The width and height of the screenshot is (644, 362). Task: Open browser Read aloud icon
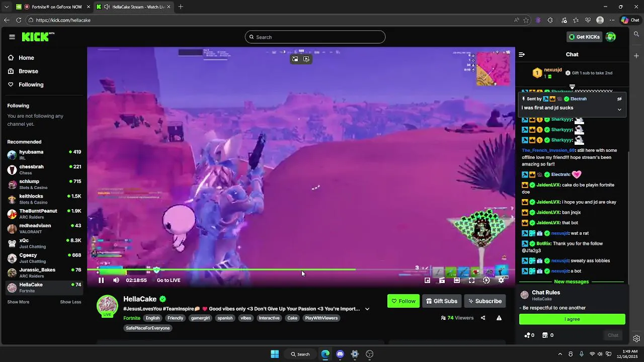516,20
